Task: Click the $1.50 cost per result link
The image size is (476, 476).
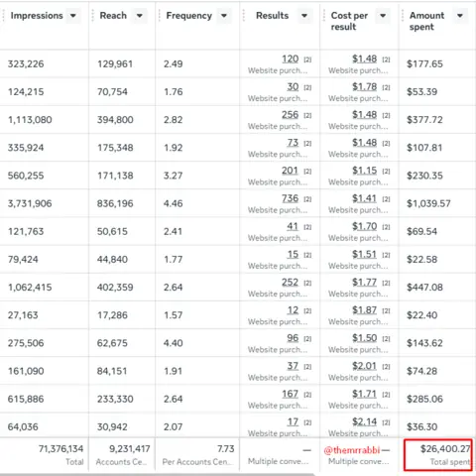Action: [x=365, y=338]
